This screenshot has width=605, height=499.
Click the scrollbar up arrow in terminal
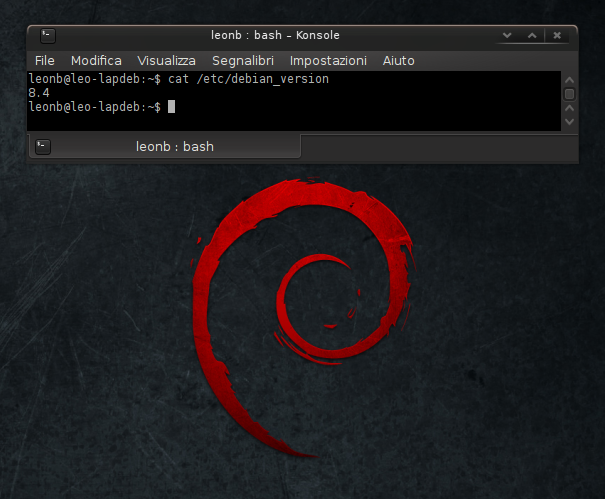click(x=569, y=78)
